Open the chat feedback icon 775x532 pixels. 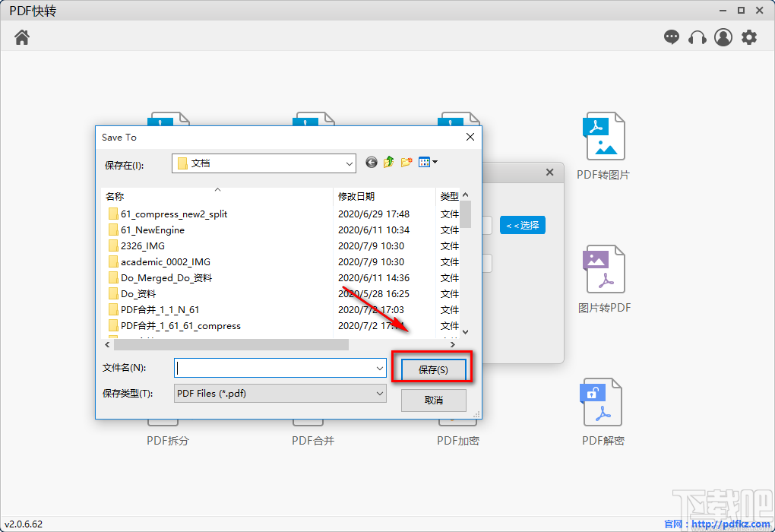[671, 37]
